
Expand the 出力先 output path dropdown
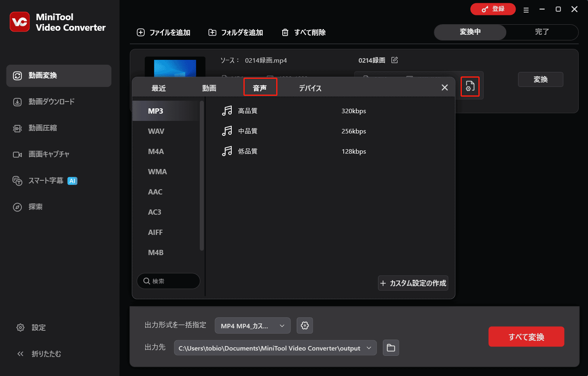tap(368, 348)
